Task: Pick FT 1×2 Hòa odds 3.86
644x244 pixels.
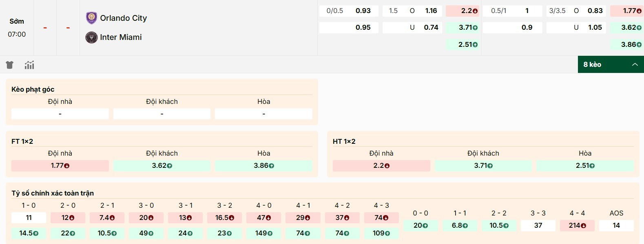Action: coord(263,166)
